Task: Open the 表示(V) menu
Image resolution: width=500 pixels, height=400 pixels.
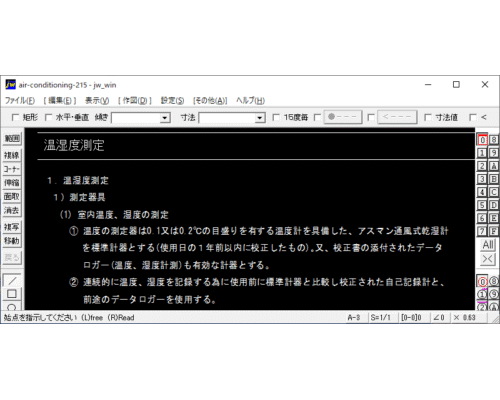Action: pos(97,101)
